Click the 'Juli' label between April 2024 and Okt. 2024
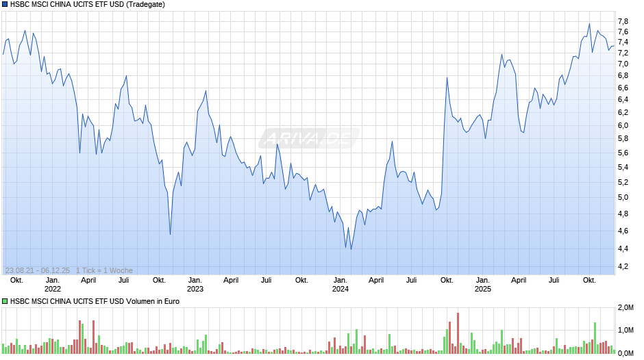 [412, 281]
